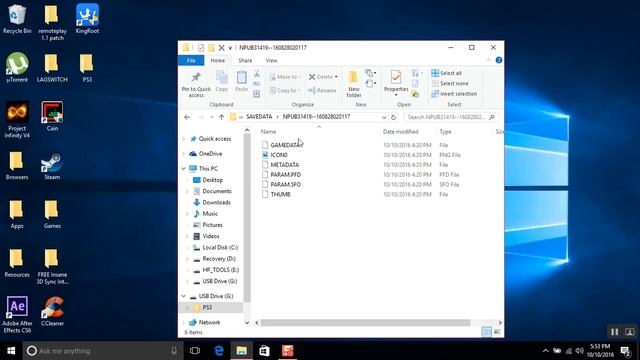Switch to details view in status bar
Viewport: 640px width, 360px height.
tap(486, 332)
